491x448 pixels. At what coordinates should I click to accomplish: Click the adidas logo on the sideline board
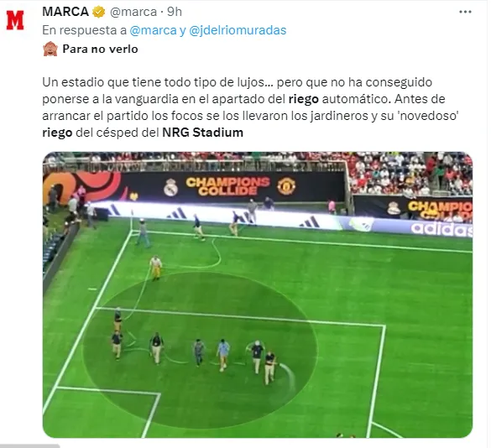pyautogui.click(x=441, y=229)
